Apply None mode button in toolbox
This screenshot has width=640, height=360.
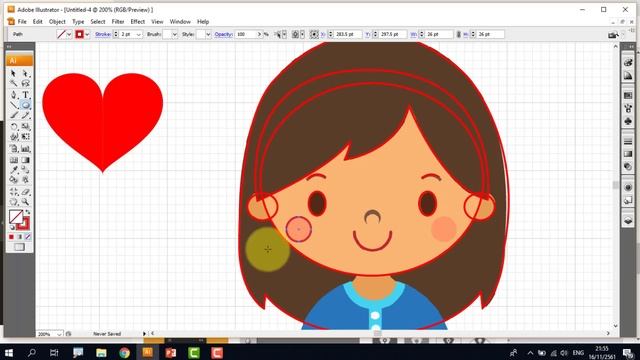(28, 237)
